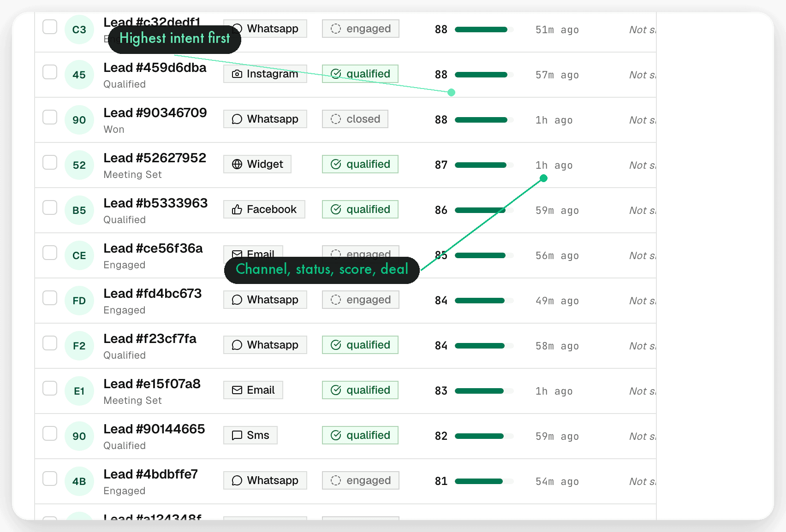Click the FD avatar circle
Image resolution: width=786 pixels, height=532 pixels.
79,301
